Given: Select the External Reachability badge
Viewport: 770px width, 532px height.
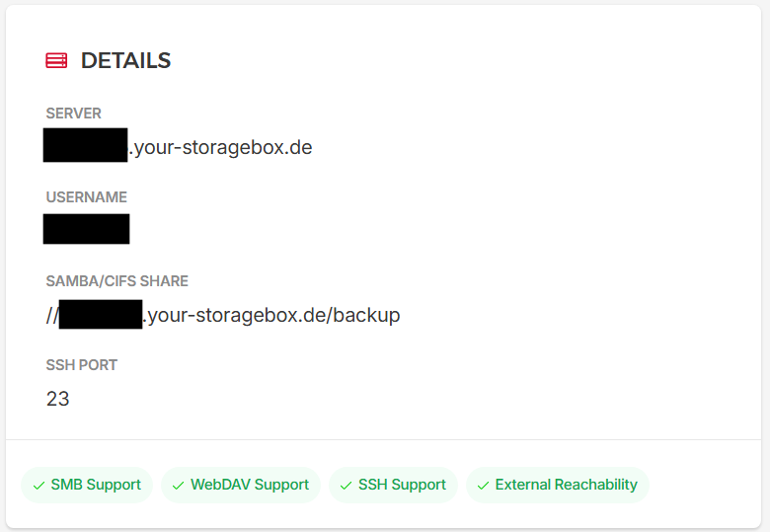Looking at the screenshot, I should 558,485.
